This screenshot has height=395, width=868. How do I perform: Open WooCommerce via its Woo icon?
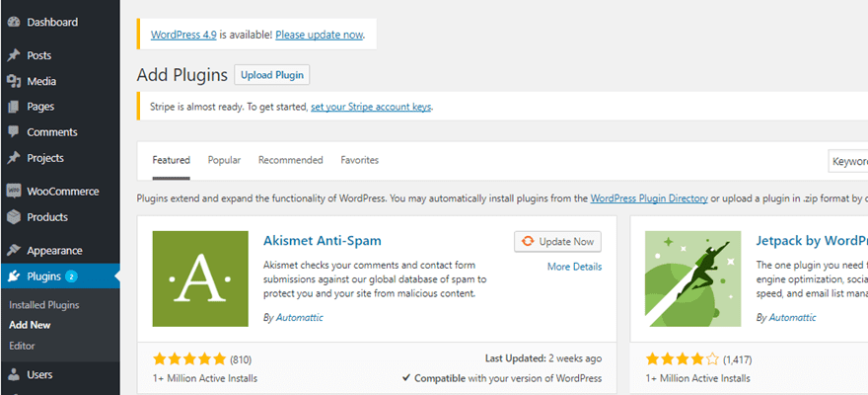point(14,192)
